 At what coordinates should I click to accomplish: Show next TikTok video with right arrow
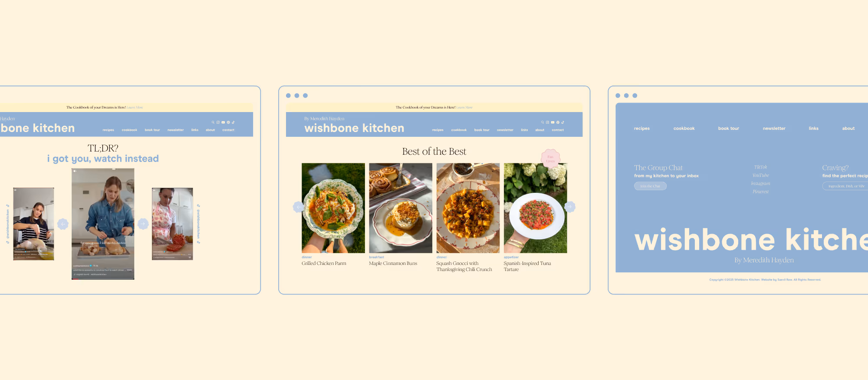point(143,224)
